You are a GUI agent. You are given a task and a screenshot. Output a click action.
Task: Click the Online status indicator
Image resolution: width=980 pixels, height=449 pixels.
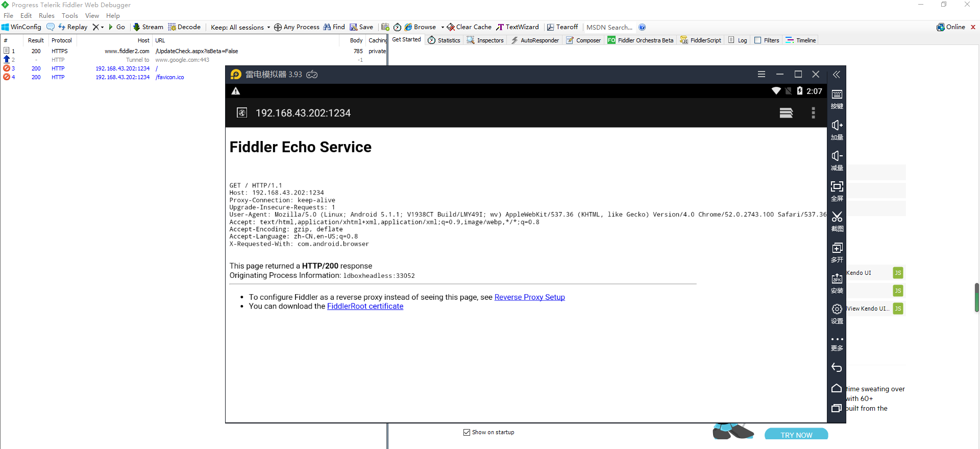click(x=951, y=27)
